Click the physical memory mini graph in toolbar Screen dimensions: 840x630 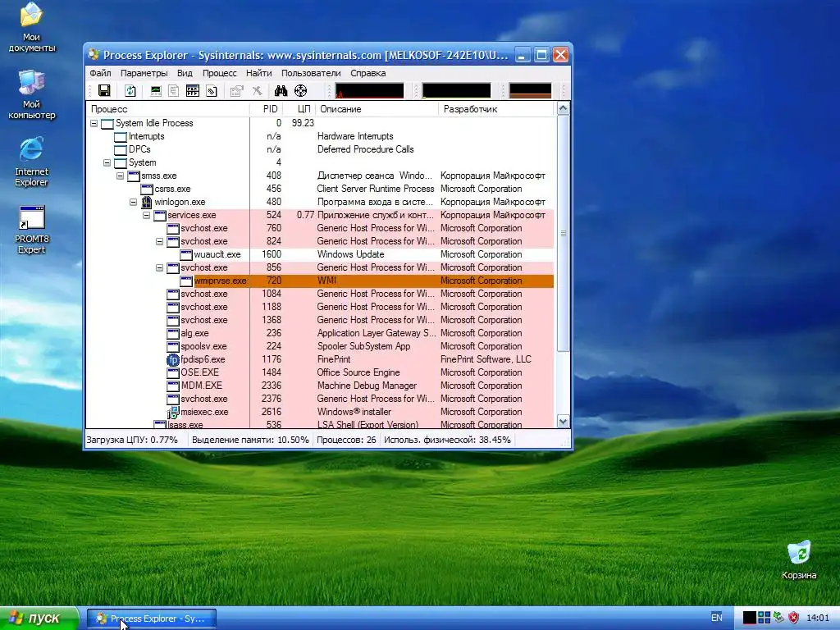531,90
